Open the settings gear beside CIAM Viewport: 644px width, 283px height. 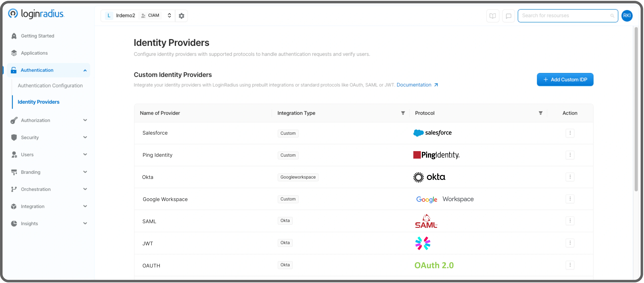[182, 15]
